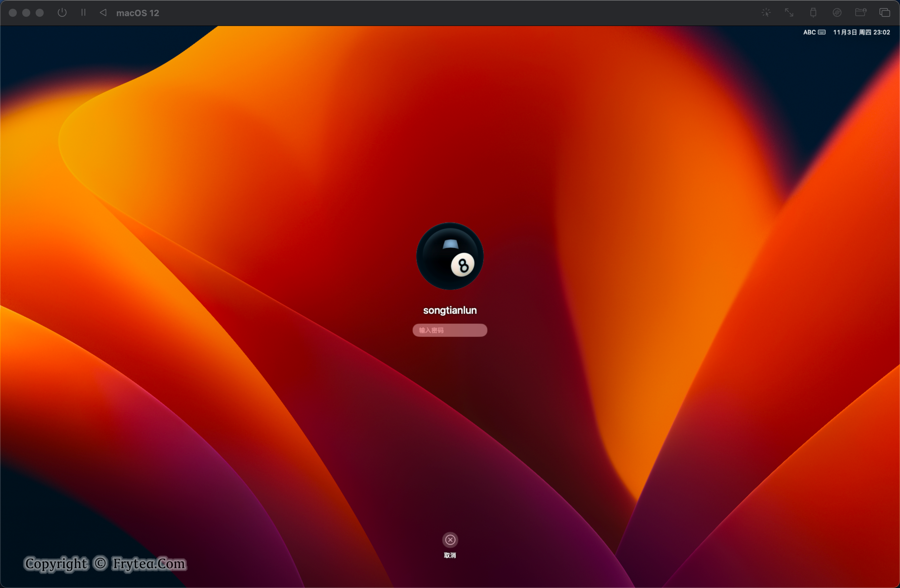This screenshot has width=900, height=588.
Task: Close the macOS 12 VM window
Action: click(x=12, y=12)
